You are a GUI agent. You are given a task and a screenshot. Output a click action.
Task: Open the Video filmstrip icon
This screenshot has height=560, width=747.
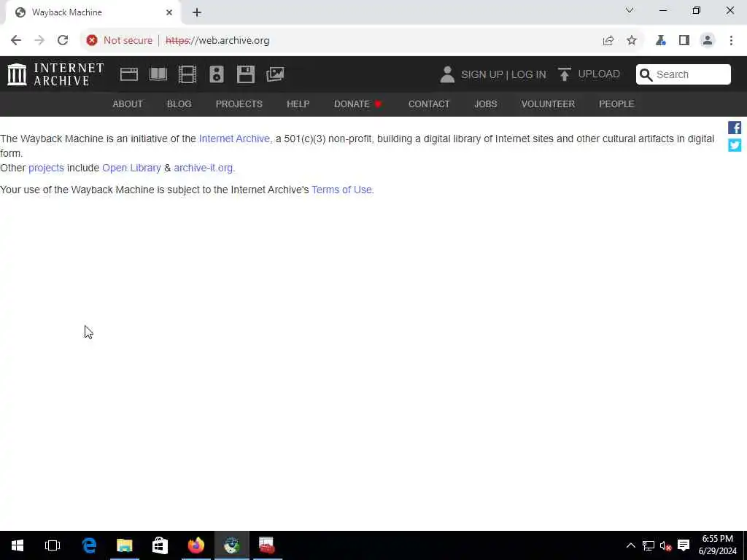pos(187,74)
